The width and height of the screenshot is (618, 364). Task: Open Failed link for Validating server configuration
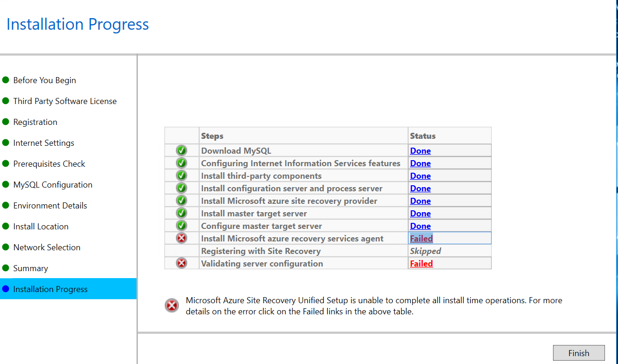click(x=421, y=264)
